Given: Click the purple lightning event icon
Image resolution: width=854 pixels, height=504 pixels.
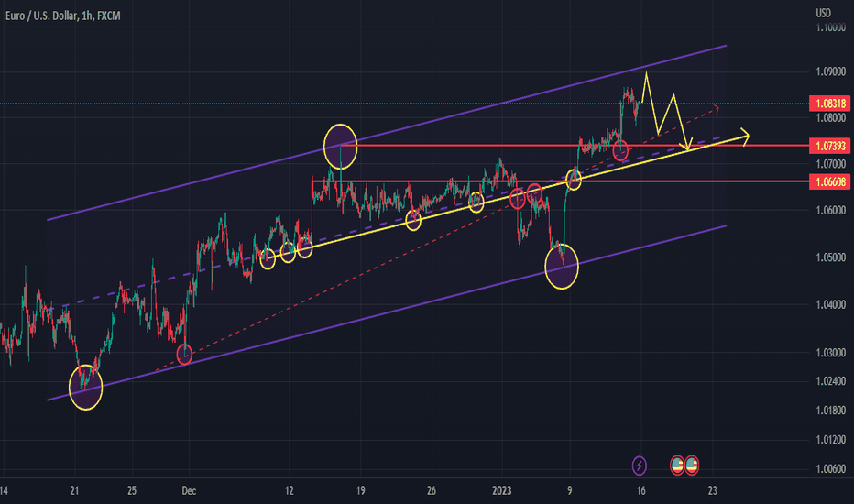Looking at the screenshot, I should click(x=639, y=466).
